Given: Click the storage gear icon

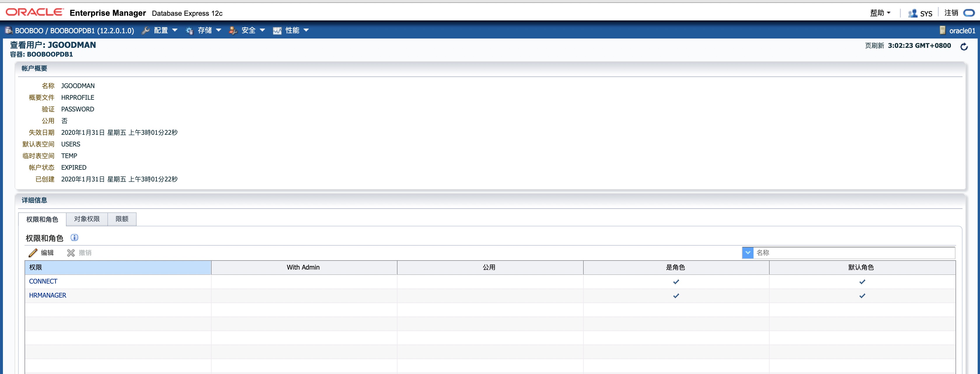Looking at the screenshot, I should pos(189,30).
